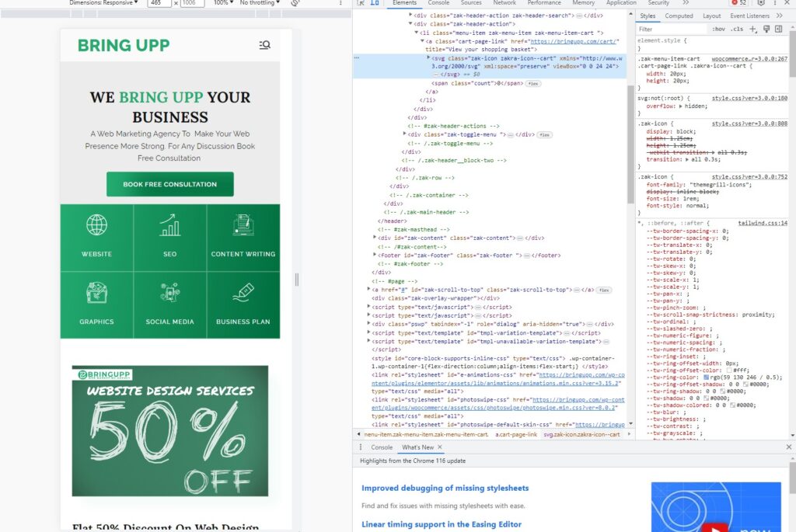
Task: Show more Styles sidebar tabs
Action: tap(779, 16)
